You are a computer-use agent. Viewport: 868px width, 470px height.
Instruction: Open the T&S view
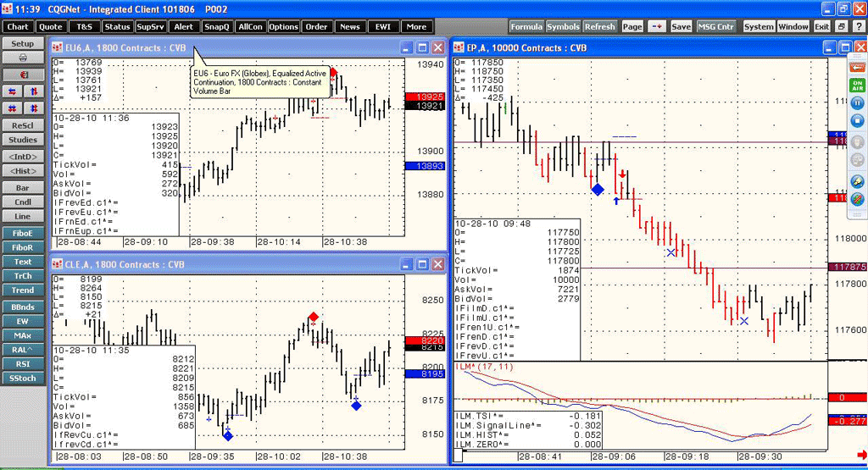point(84,26)
